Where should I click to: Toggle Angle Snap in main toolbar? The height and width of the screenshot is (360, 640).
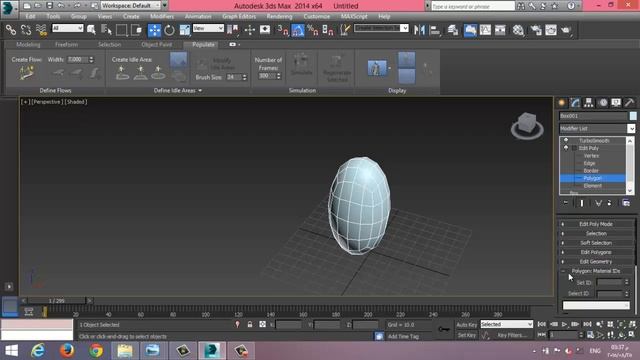pos(298,30)
